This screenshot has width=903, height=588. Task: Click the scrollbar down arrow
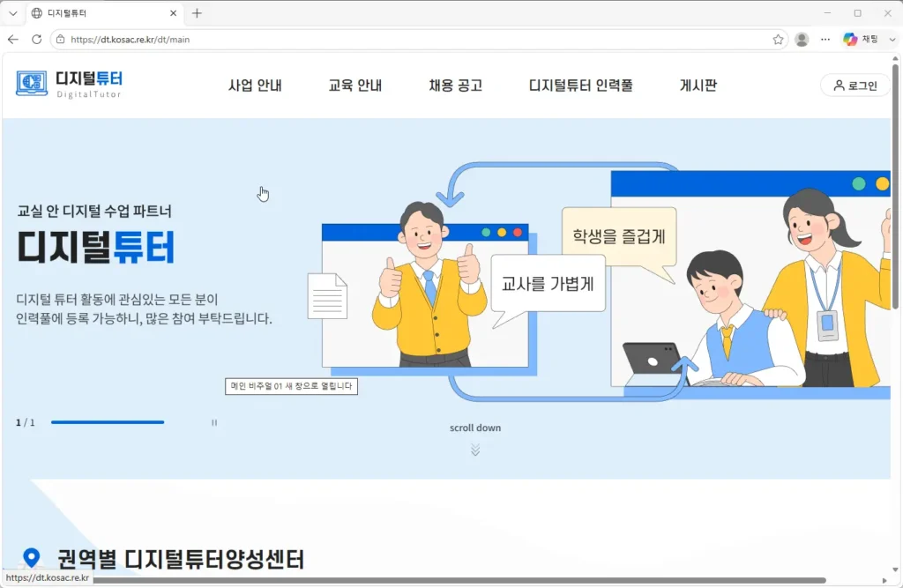[x=895, y=569]
